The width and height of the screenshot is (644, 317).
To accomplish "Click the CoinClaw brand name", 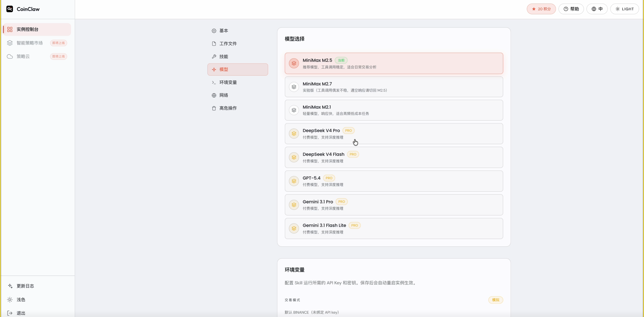I will coord(28,9).
